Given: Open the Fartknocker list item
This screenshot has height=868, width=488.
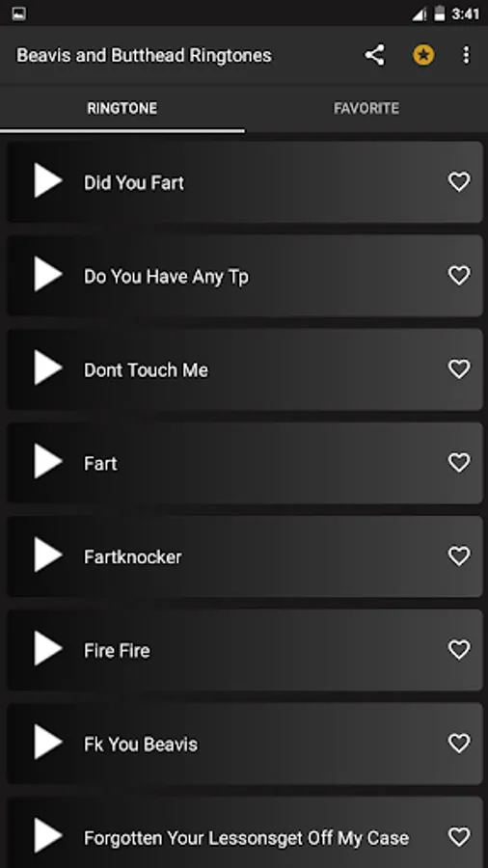Looking at the screenshot, I should 245,556.
